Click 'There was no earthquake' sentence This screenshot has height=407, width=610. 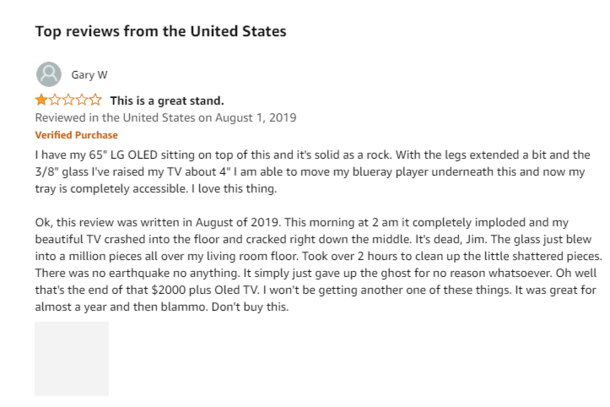137,273
